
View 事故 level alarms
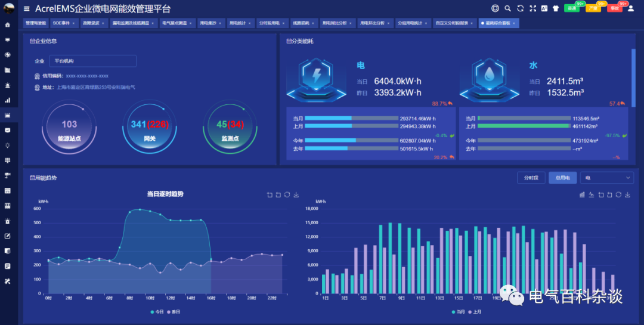614,8
